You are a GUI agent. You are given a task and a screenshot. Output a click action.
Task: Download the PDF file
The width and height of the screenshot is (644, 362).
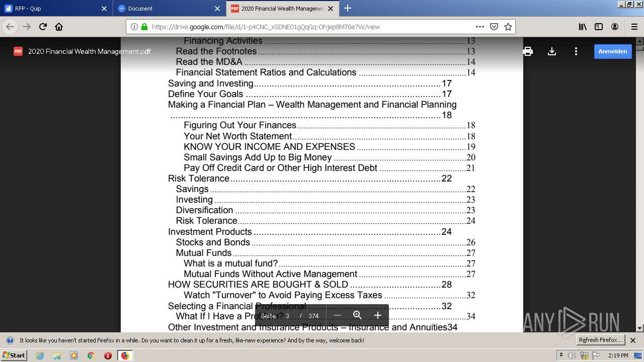552,51
